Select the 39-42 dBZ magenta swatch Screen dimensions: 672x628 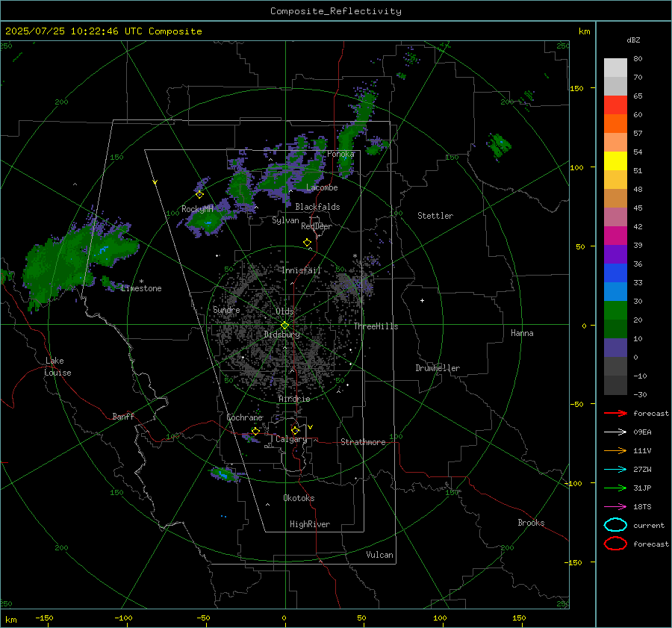coord(615,236)
